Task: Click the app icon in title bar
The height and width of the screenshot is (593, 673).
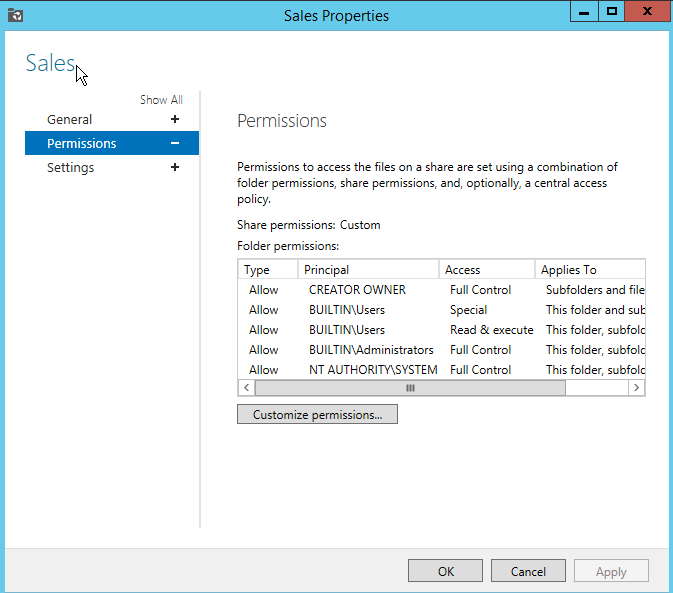Action: (x=15, y=15)
